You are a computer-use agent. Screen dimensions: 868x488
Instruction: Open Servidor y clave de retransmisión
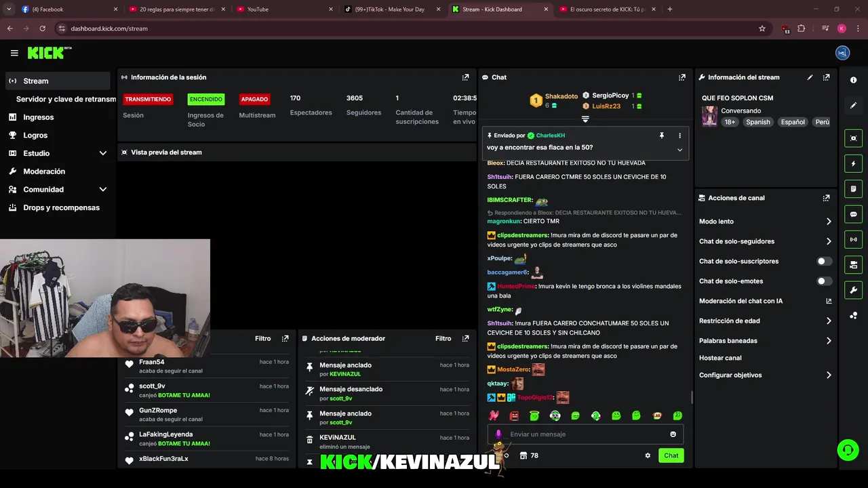pyautogui.click(x=66, y=99)
